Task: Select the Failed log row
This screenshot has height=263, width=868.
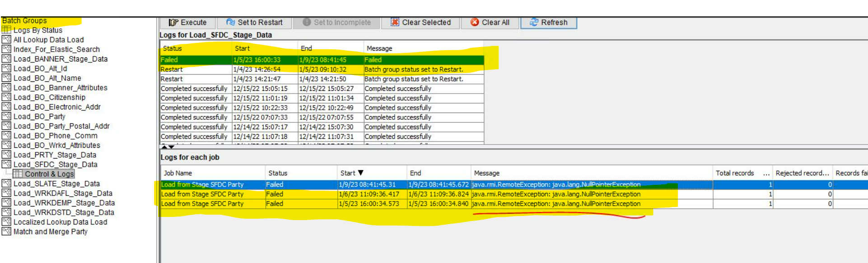Action: tap(322, 60)
